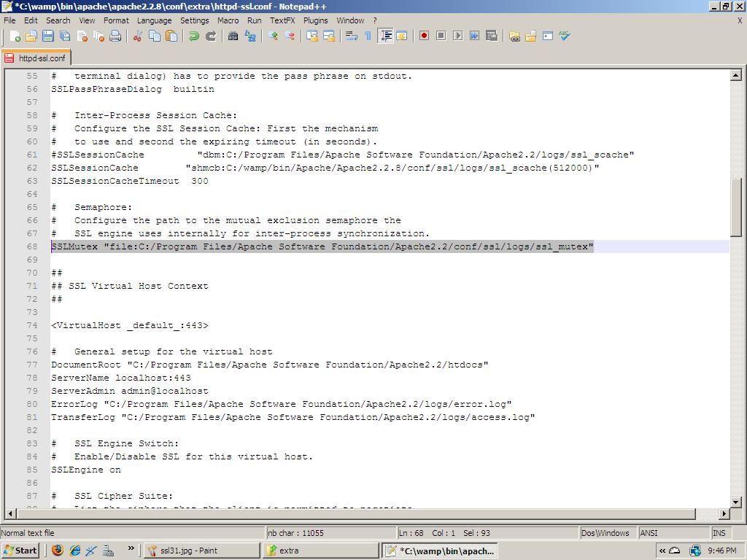Toggle INS insert mode in status bar
Screen dimensions: 747x560
pyautogui.click(x=719, y=533)
